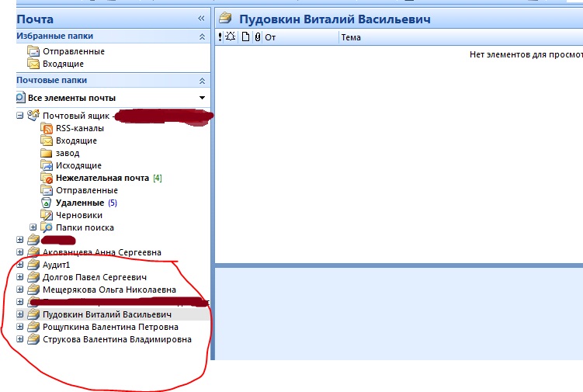Sort by importance exclamation column
583x392 pixels.
click(x=220, y=36)
